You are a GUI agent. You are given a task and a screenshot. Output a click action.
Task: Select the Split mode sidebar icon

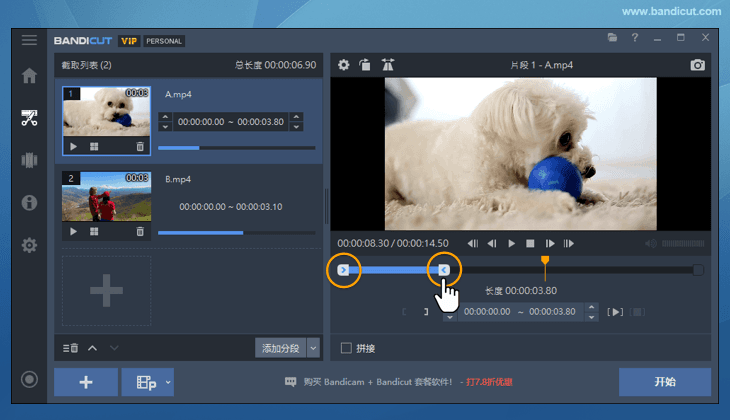coord(29,160)
